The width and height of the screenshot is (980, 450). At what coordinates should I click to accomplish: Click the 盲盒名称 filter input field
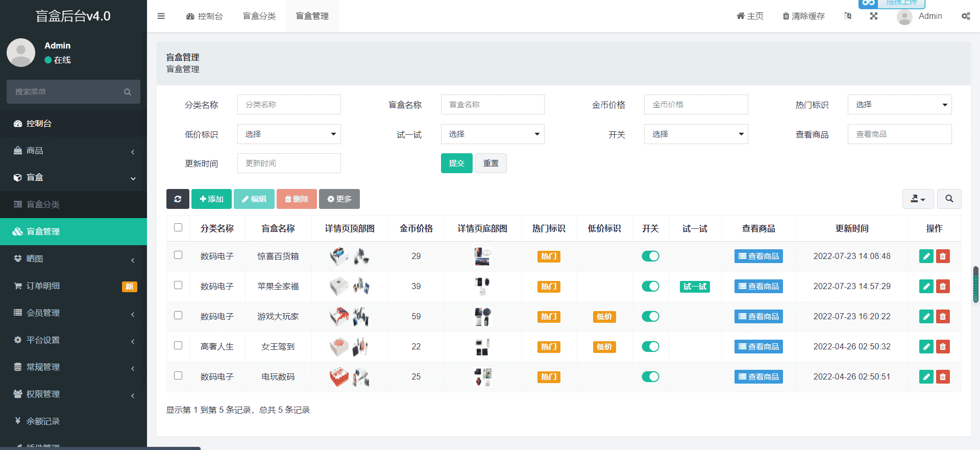click(492, 105)
